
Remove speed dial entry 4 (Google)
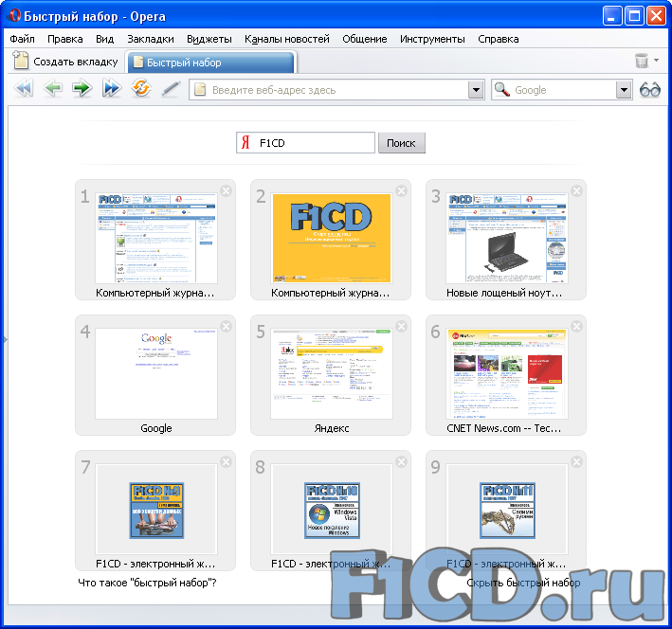pyautogui.click(x=226, y=327)
